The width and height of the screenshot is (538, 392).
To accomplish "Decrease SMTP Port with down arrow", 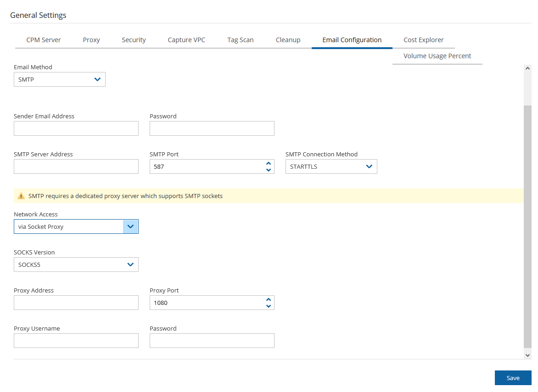I will pos(269,170).
